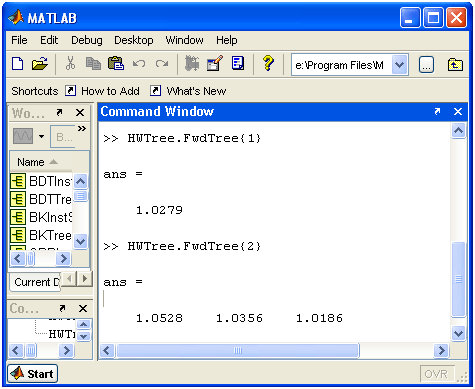This screenshot has height=389, width=475.
Task: Undock the Workspace panel
Action: pos(59,112)
